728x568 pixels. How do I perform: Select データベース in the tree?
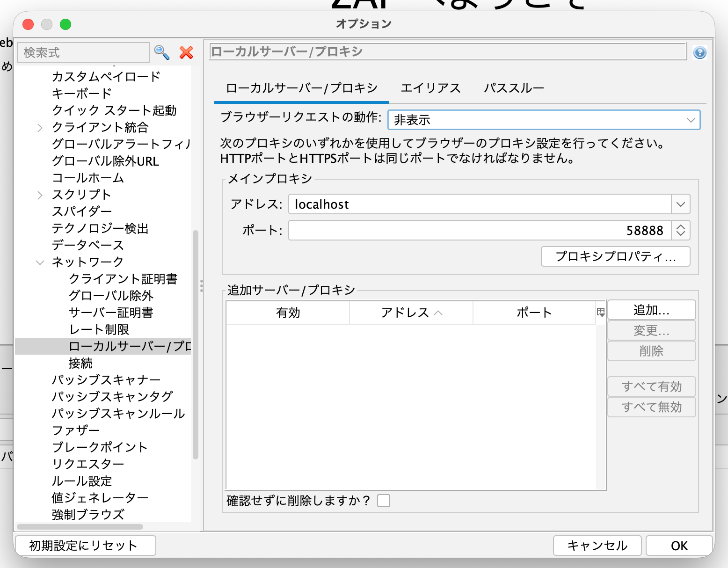tap(88, 245)
